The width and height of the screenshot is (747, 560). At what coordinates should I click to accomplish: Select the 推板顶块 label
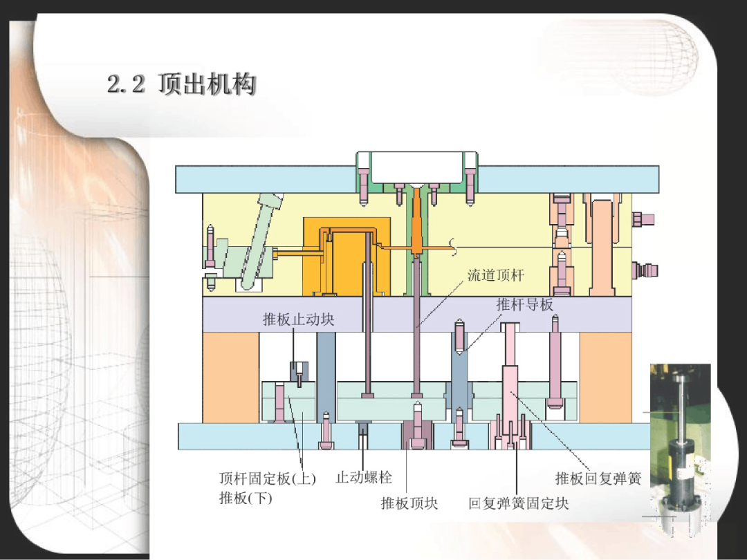[x=409, y=503]
